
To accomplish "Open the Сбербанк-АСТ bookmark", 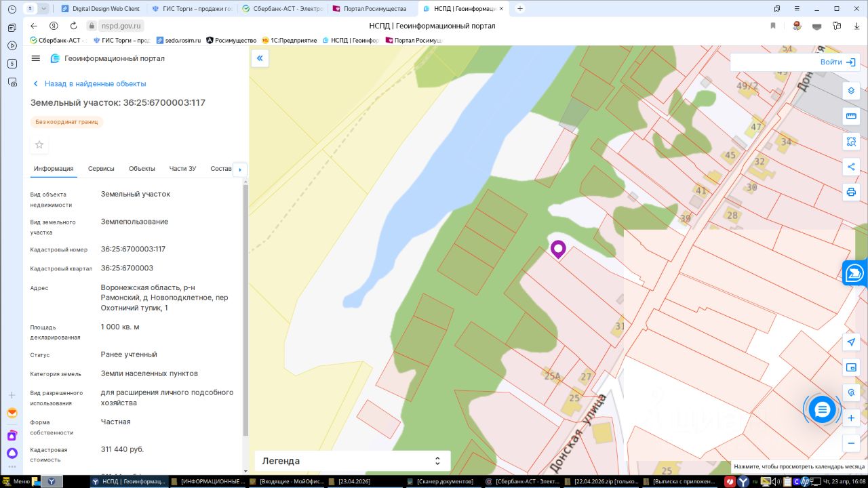I will point(57,41).
